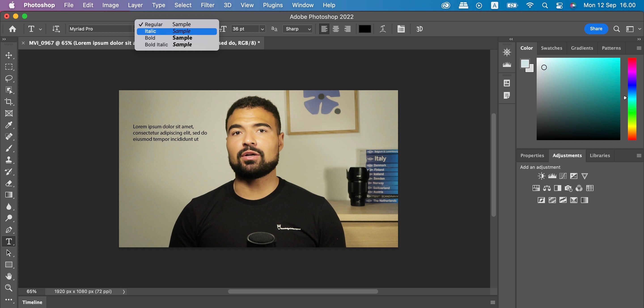Select the Hand tool
644x308 pixels.
[9, 276]
